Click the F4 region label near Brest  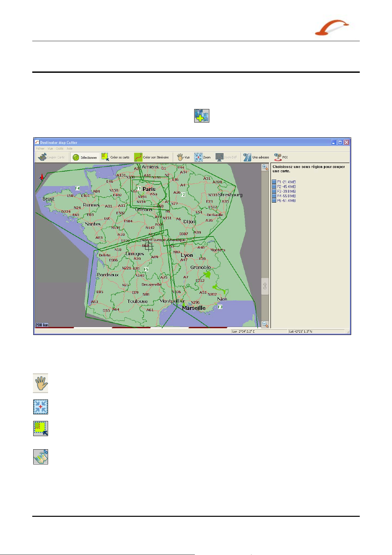click(77, 188)
